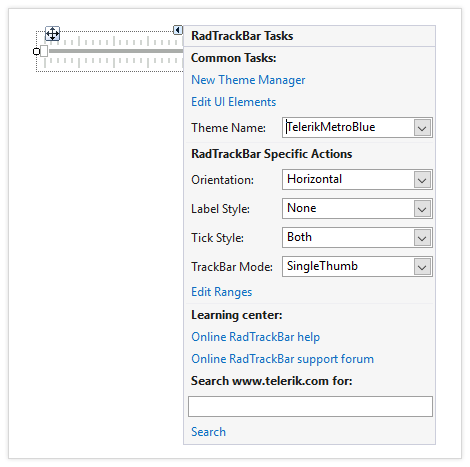The image size is (470, 467).
Task: Open Online RadTrackBar support forum link
Action: [x=282, y=359]
